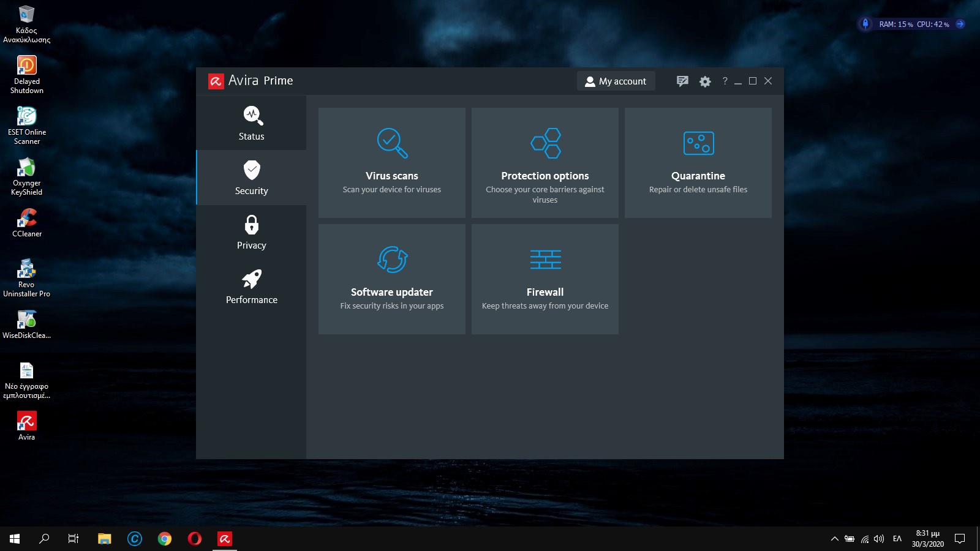Select the Avira desktop shortcut
This screenshot has width=980, height=551.
(26, 425)
